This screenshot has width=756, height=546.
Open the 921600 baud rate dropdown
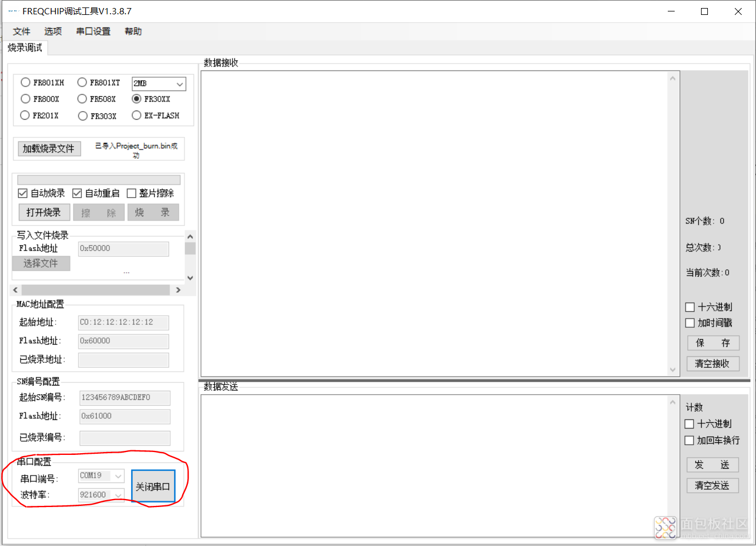101,495
